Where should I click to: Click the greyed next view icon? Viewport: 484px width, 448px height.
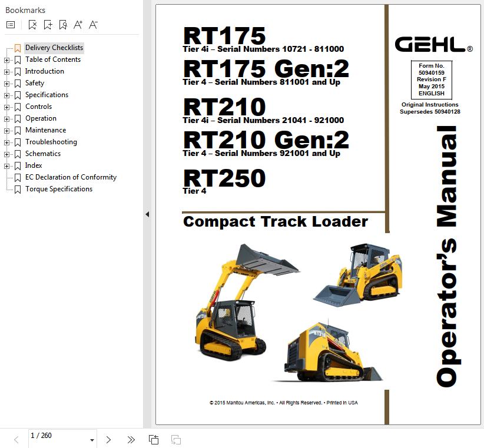[176, 440]
